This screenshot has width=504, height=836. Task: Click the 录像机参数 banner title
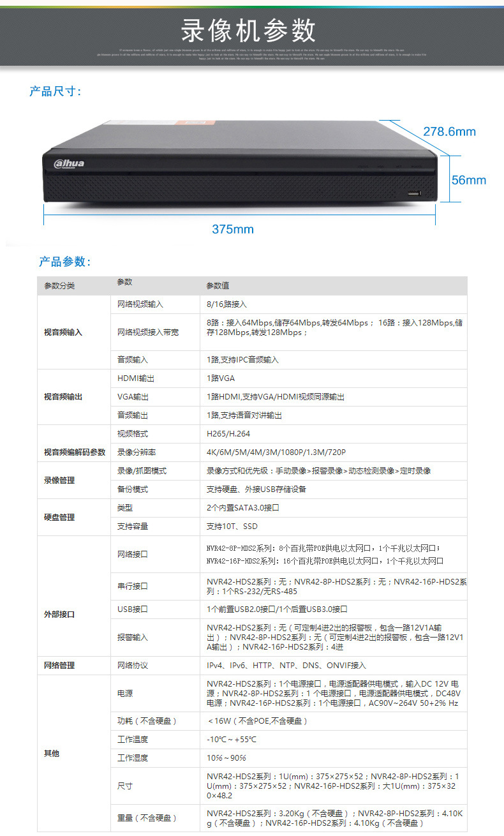pos(248,30)
